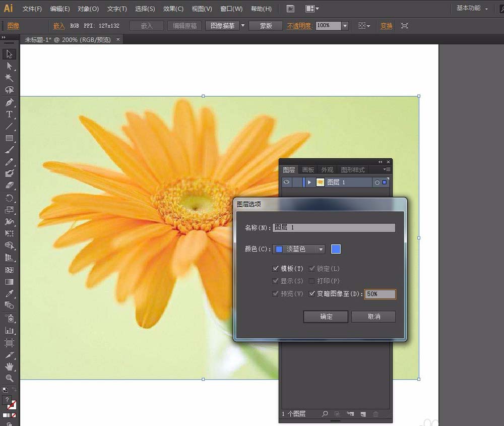Open the 对象(O) menu

tap(88, 9)
